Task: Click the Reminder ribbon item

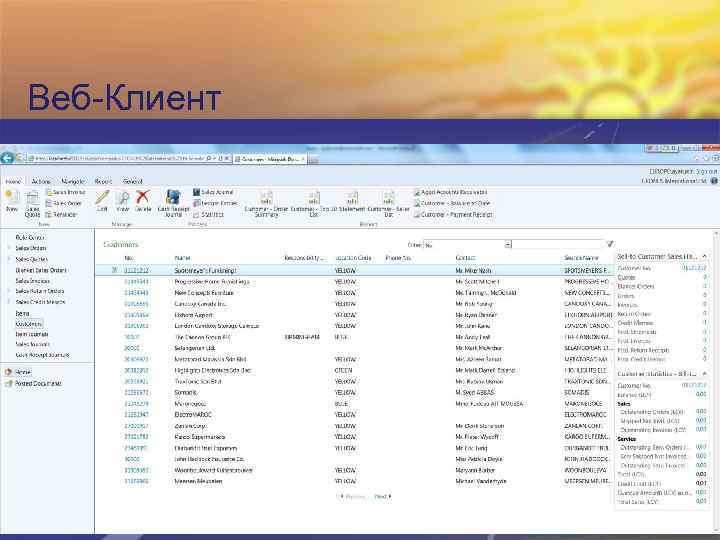Action: click(62, 214)
